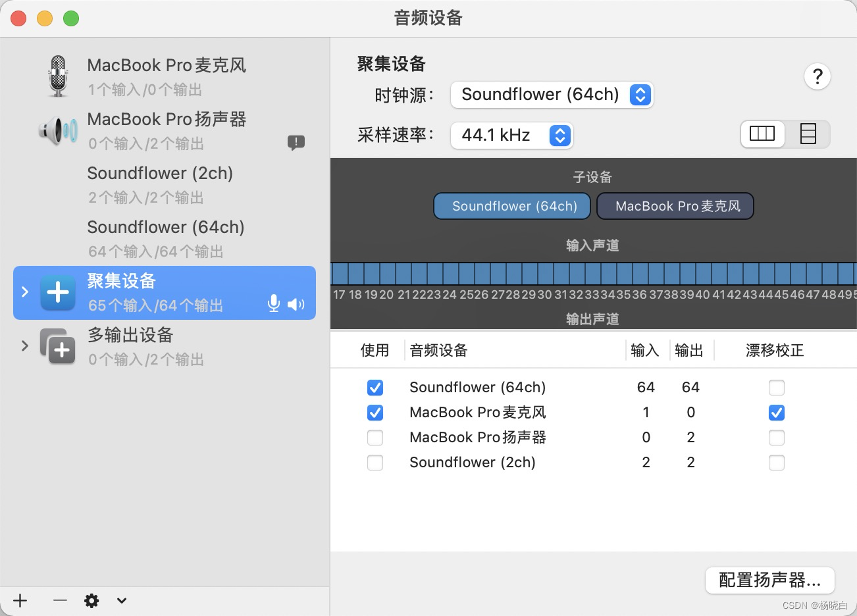The height and width of the screenshot is (616, 857).
Task: Enable use for MacBook Pro扬声器
Action: pos(375,438)
